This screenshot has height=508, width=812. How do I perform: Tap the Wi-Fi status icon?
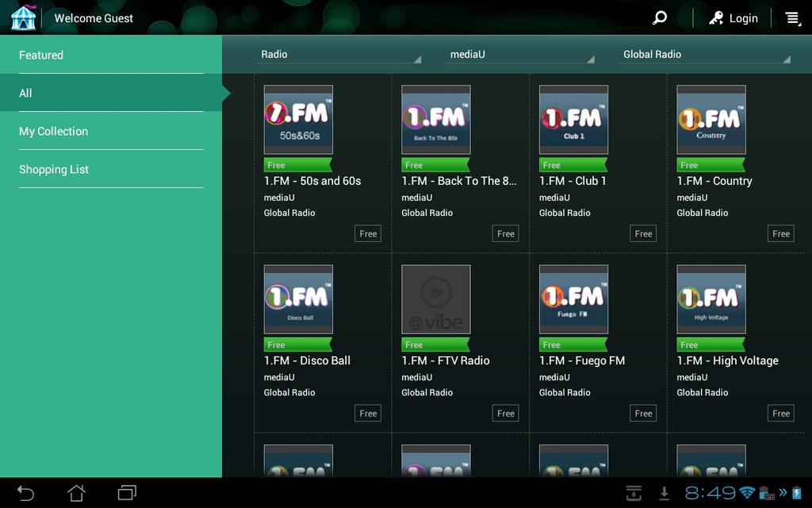(747, 492)
